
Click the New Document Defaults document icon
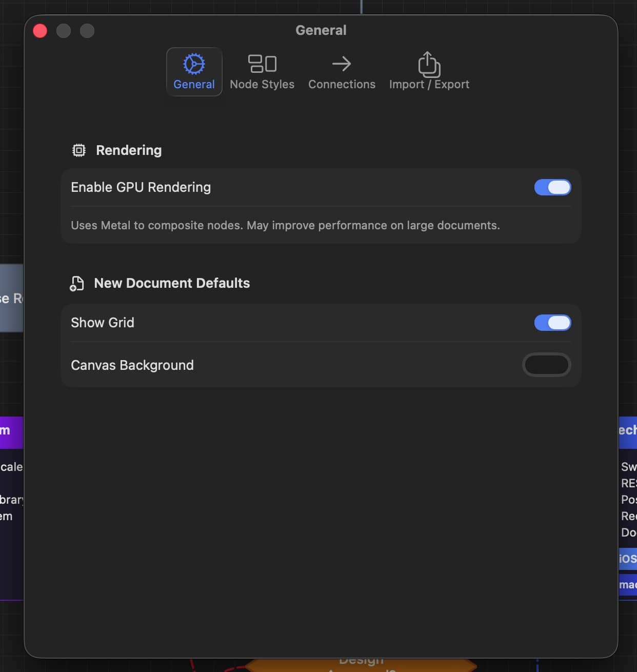(x=77, y=284)
